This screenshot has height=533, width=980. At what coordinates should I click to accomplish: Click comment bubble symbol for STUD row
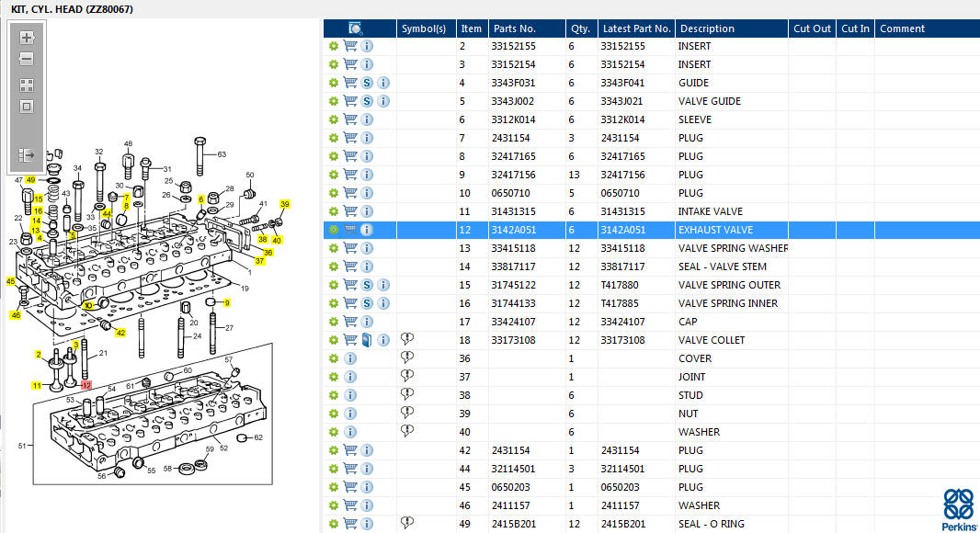tap(407, 394)
